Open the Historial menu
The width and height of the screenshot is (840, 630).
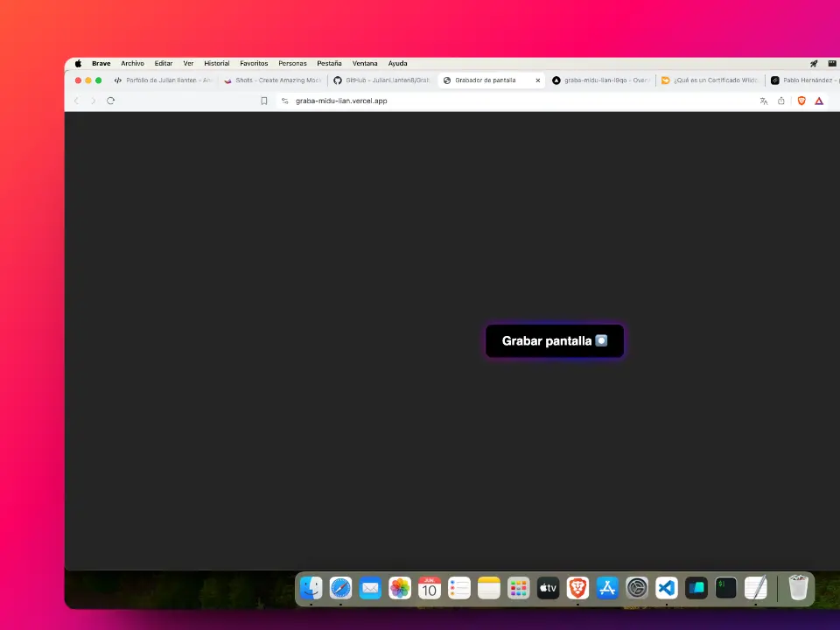click(216, 63)
